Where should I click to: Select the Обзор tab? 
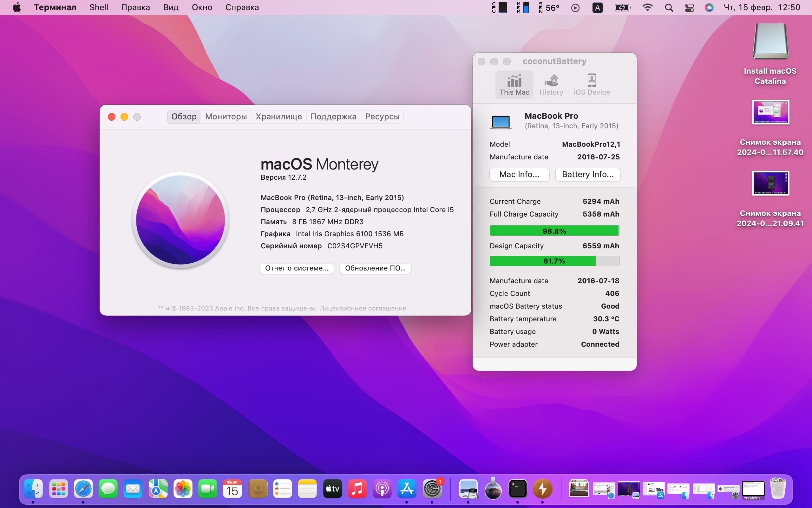(x=184, y=117)
